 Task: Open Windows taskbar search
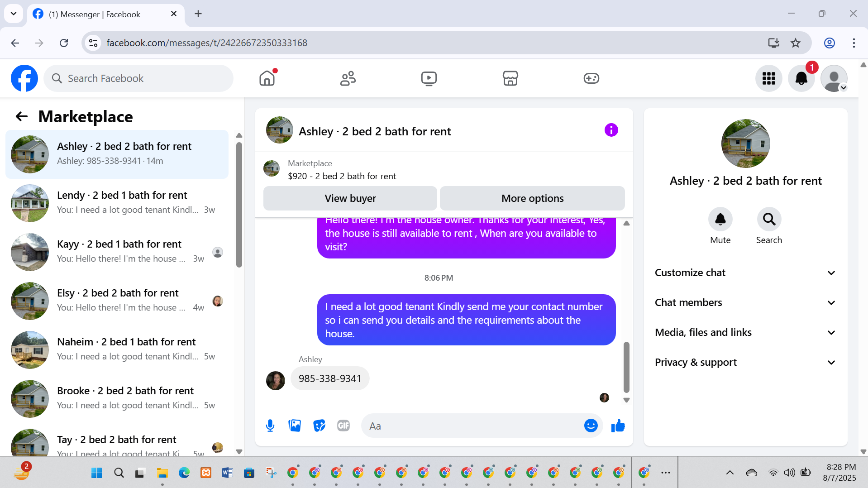(119, 473)
